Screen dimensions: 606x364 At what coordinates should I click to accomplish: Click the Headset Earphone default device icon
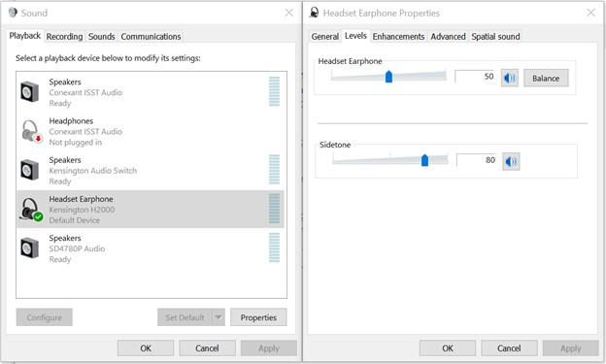[30, 209]
